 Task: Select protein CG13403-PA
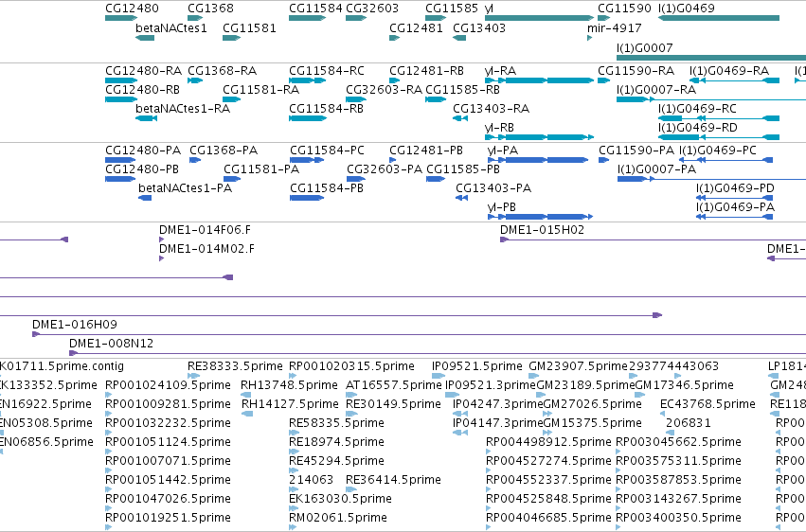[493, 188]
